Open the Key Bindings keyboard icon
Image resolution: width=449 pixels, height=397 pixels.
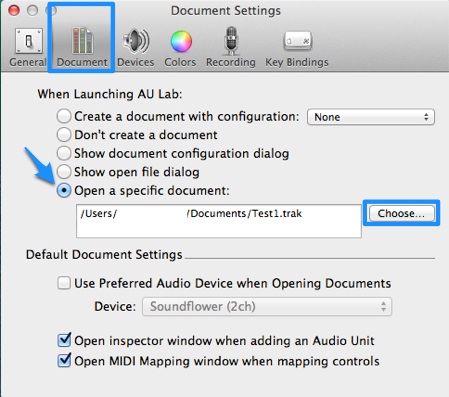pos(297,41)
